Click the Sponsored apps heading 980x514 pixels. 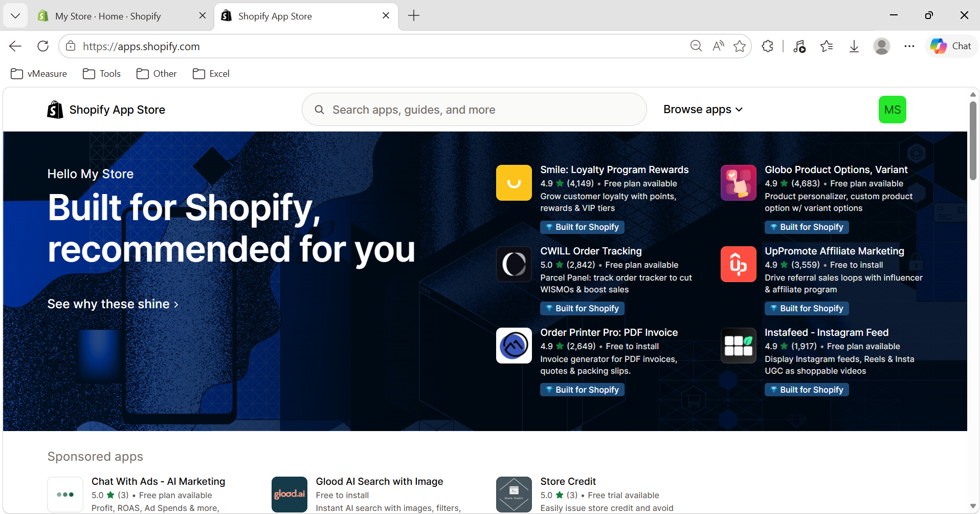pos(95,456)
